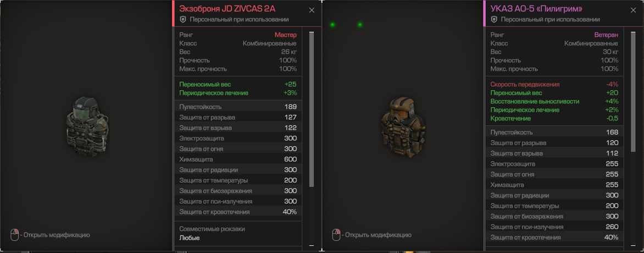
Task: Close the Экзоброня JD ZIVCAS 2A panel
Action: [x=312, y=10]
